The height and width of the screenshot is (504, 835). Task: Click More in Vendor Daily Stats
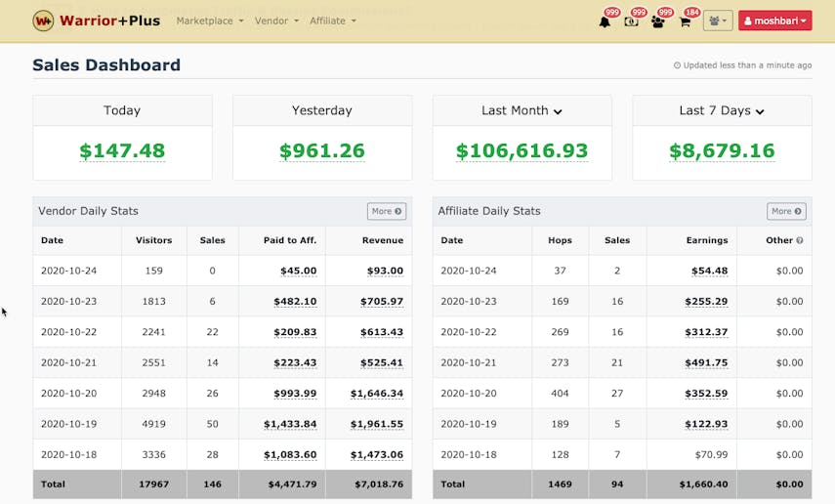tap(386, 211)
